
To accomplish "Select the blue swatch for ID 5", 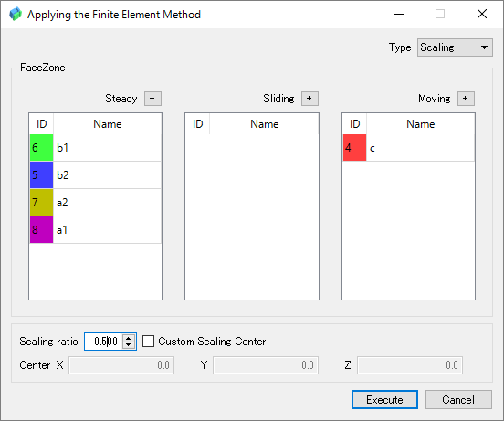I will point(41,175).
